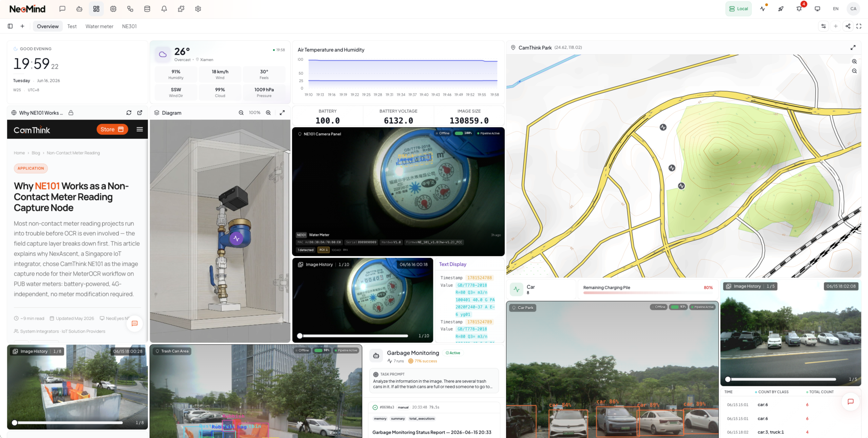Viewport: 868px width, 438px height.
Task: Click the APPLICATION category tag
Action: click(31, 168)
